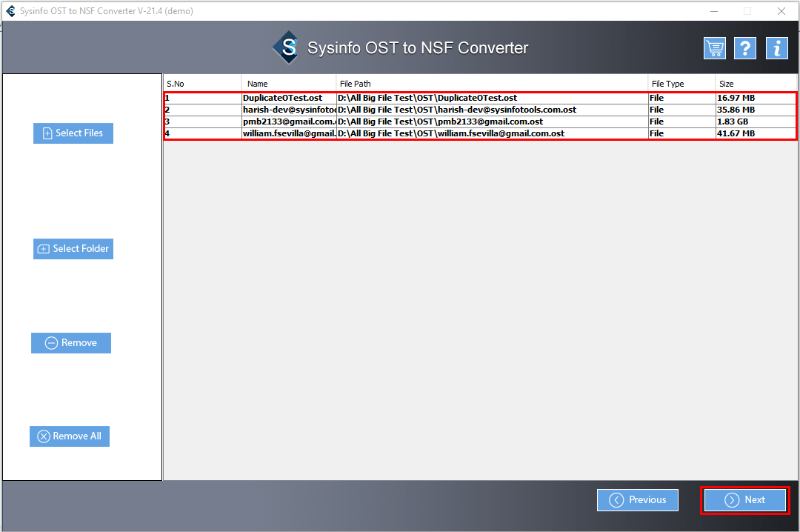The height and width of the screenshot is (532, 800).
Task: Click path D:\All Big File Test\OST\DuplicateOTest.ost
Action: (x=493, y=98)
